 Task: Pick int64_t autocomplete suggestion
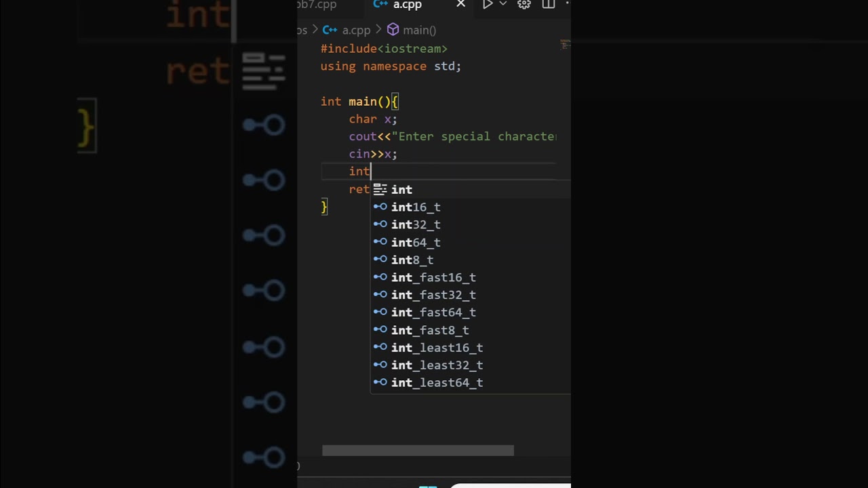point(471,243)
